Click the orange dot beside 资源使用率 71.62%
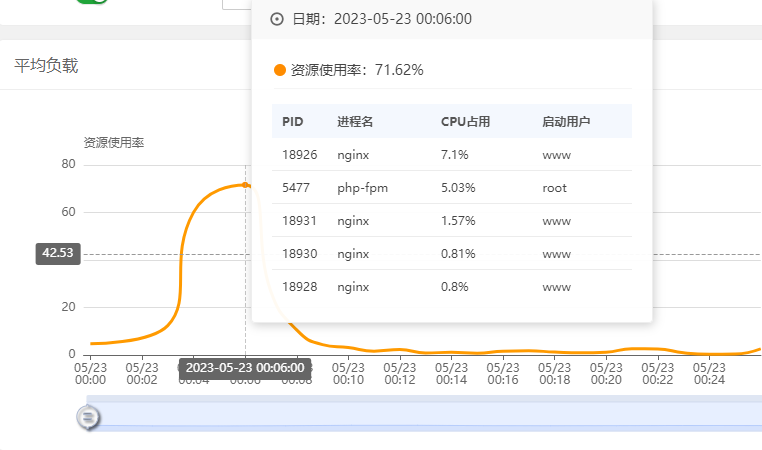This screenshot has height=450, width=762. point(280,70)
